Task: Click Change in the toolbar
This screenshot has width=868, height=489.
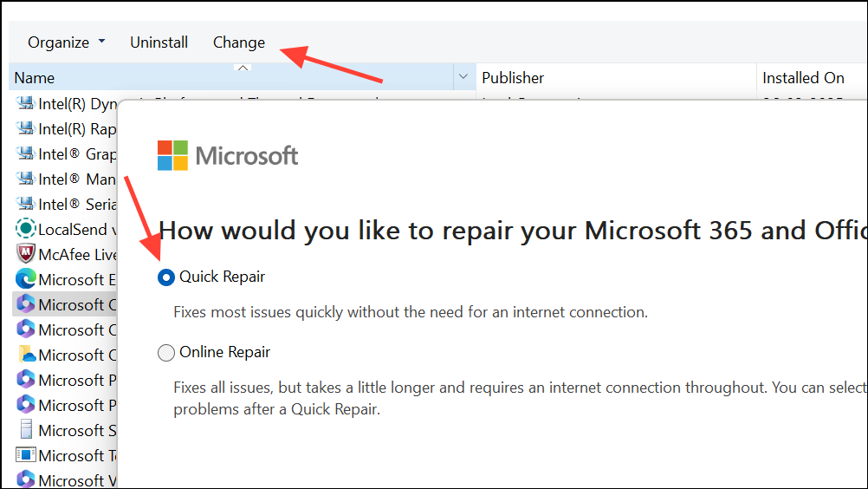Action: [239, 42]
